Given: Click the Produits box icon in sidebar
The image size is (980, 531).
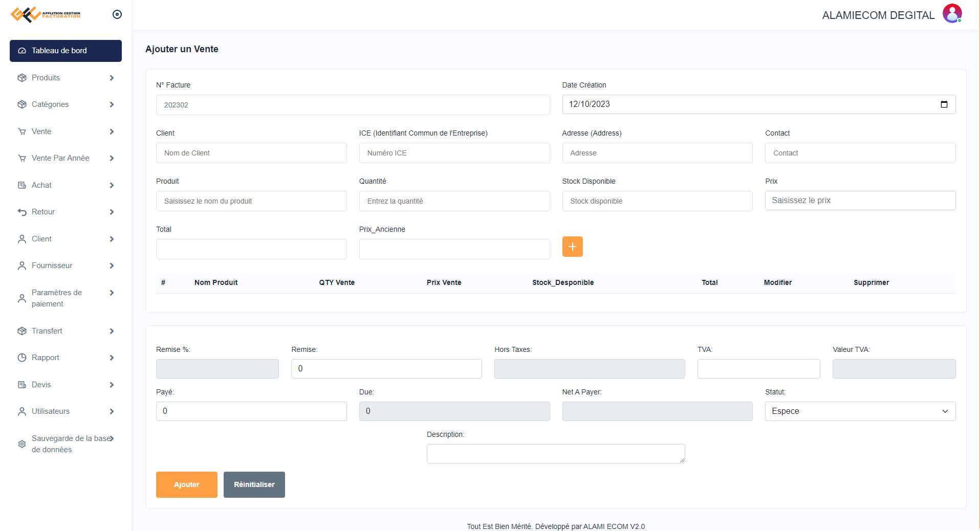Looking at the screenshot, I should (x=22, y=78).
